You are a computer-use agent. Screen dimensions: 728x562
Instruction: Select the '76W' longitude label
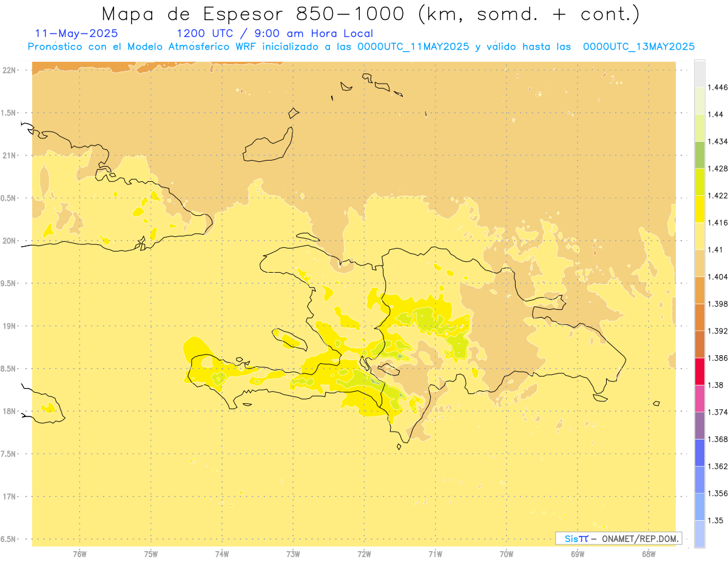(x=79, y=554)
